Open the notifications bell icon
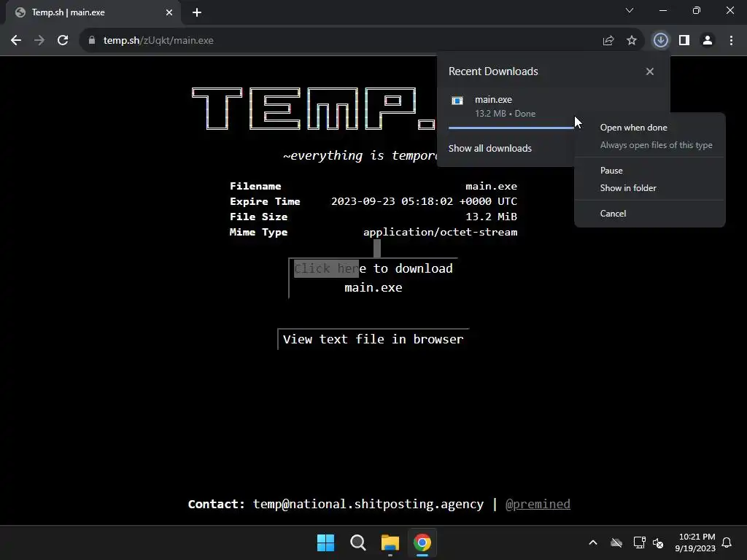This screenshot has width=747, height=560. pos(727,542)
